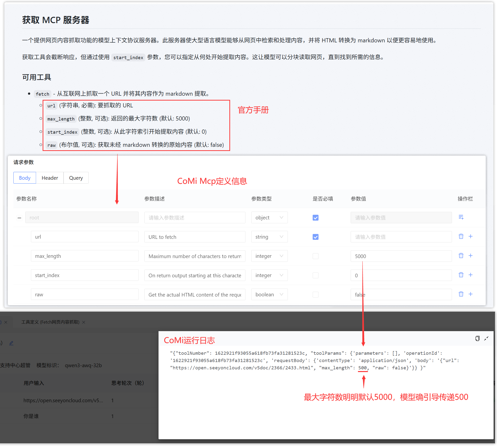Image resolution: width=497 pixels, height=448 pixels.
Task: Switch to the Header tab
Action: (x=50, y=178)
